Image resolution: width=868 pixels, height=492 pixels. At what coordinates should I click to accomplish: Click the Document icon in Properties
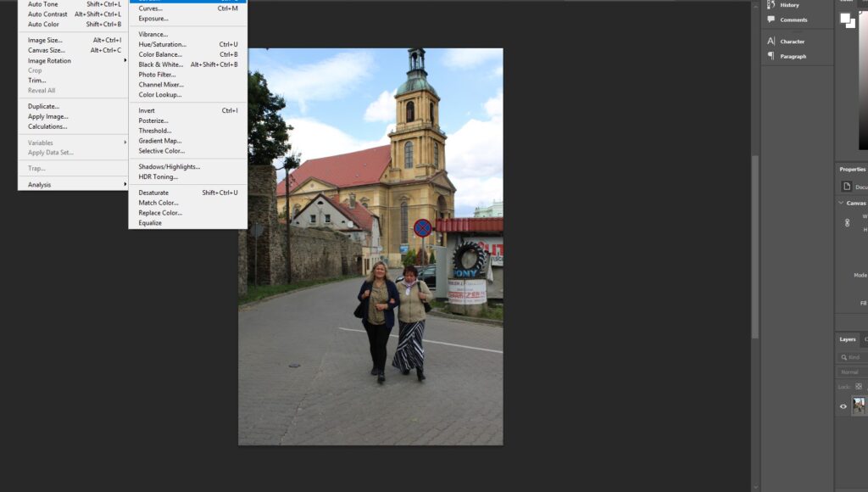pos(847,186)
